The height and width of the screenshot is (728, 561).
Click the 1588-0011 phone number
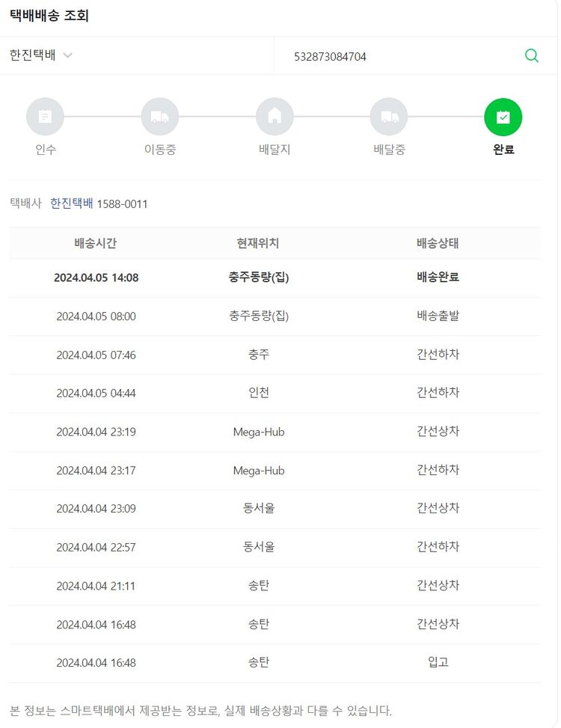122,204
